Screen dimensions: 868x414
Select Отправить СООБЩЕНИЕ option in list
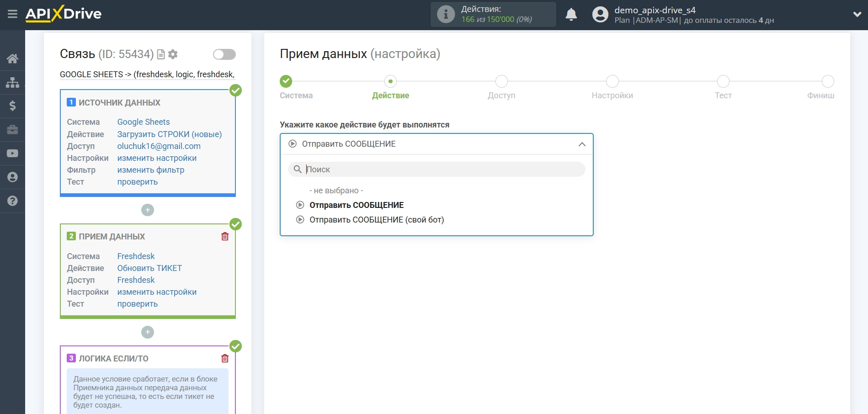[x=357, y=205]
